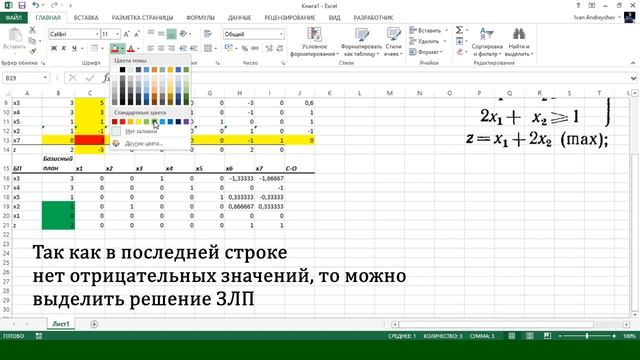Viewport: 640px width, 360px height.
Task: Open Sort & Filter (Сортировка и фильтр)
Action: tap(487, 42)
